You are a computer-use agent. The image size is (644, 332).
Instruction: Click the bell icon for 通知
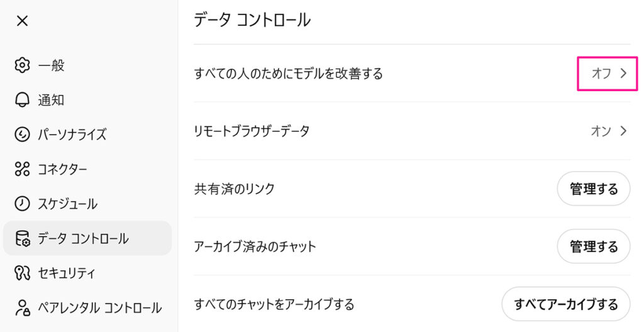pyautogui.click(x=22, y=100)
